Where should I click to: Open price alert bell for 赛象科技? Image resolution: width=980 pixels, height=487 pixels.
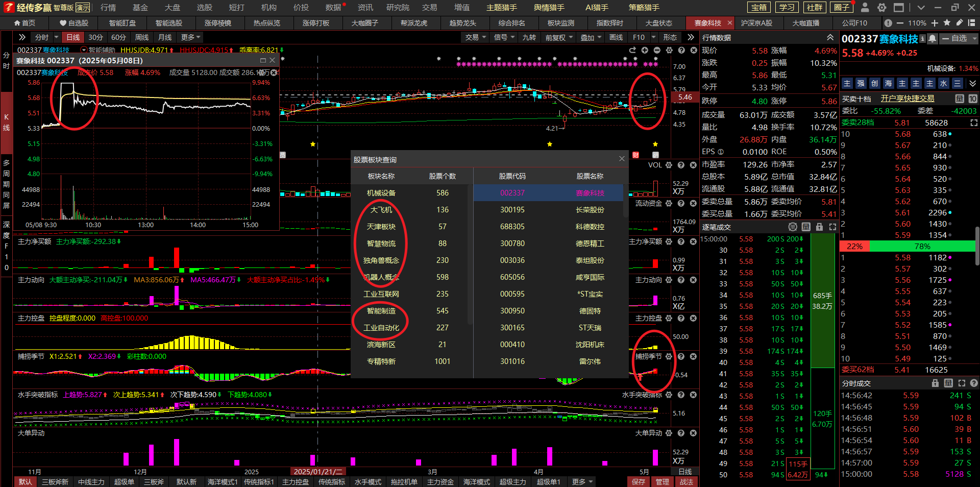pyautogui.click(x=933, y=39)
